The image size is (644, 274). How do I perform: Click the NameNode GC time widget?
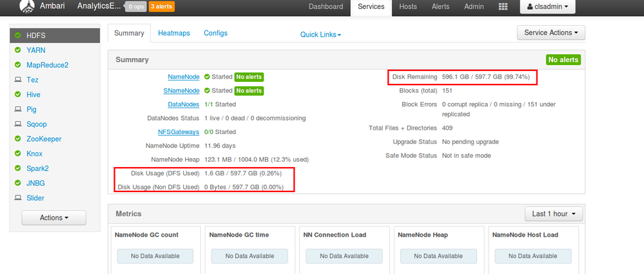(249, 250)
